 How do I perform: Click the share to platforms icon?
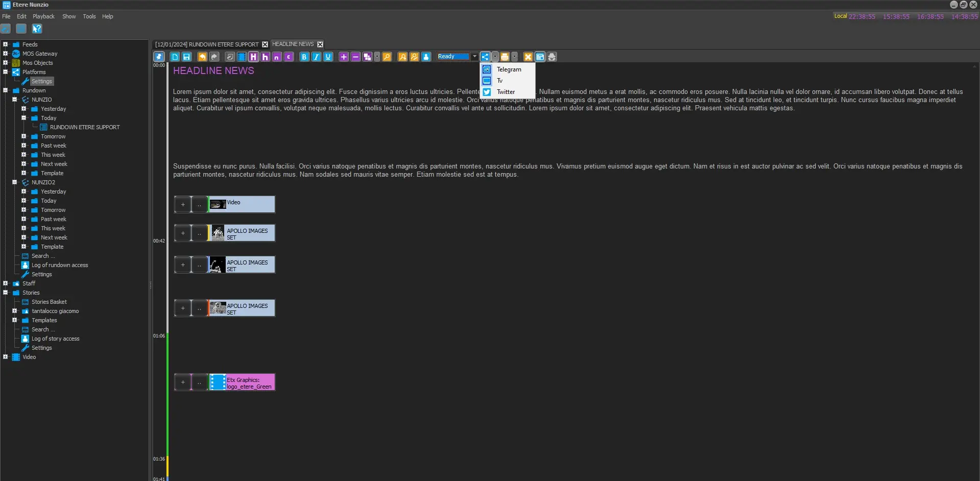485,57
